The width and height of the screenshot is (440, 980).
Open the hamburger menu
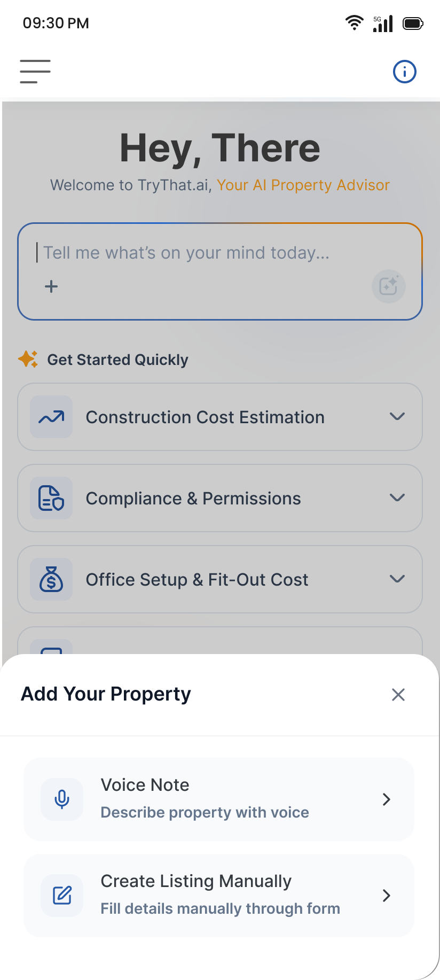point(35,72)
